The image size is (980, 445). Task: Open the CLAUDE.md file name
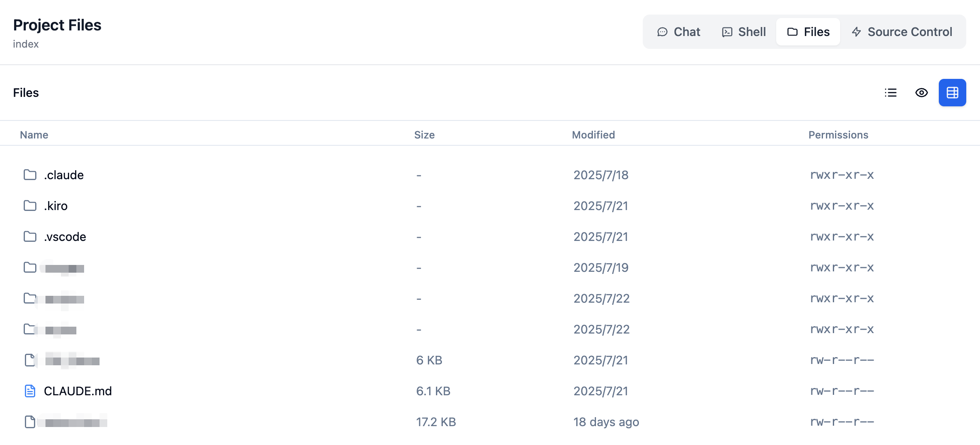click(x=78, y=391)
